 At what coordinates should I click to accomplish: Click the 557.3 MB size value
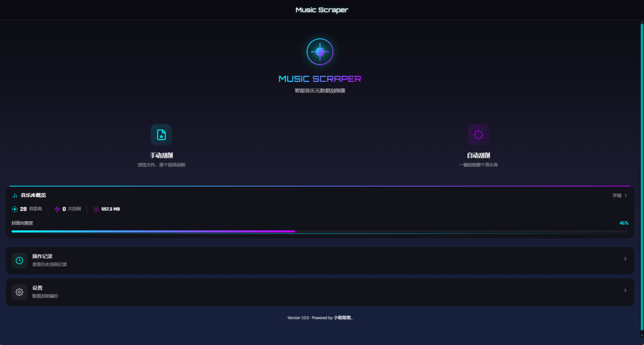[111, 209]
